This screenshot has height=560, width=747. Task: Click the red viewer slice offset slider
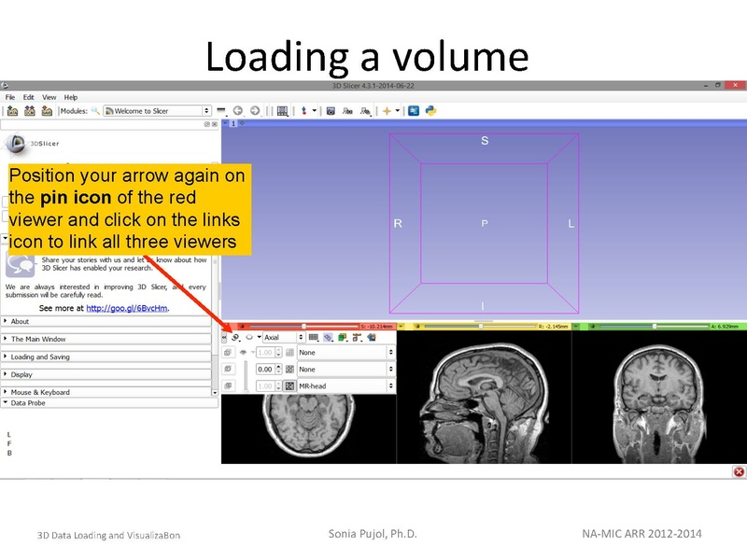(x=303, y=326)
